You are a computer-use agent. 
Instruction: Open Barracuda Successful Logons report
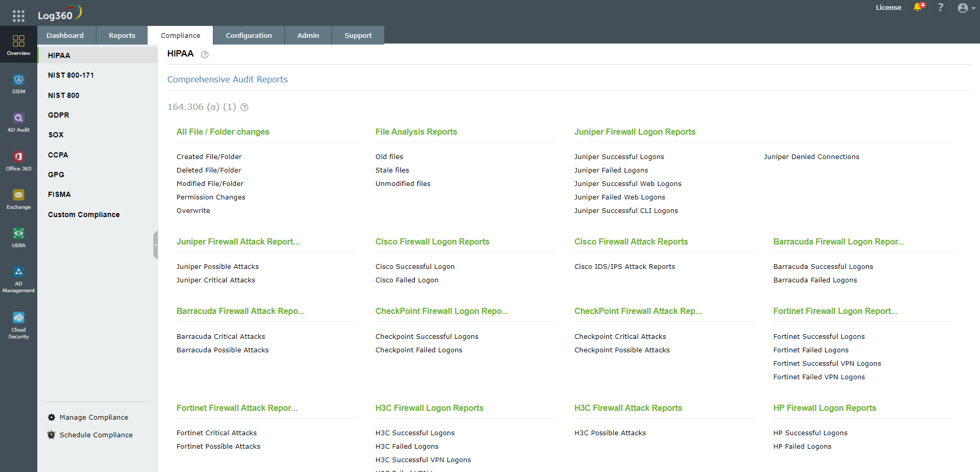pyautogui.click(x=823, y=266)
